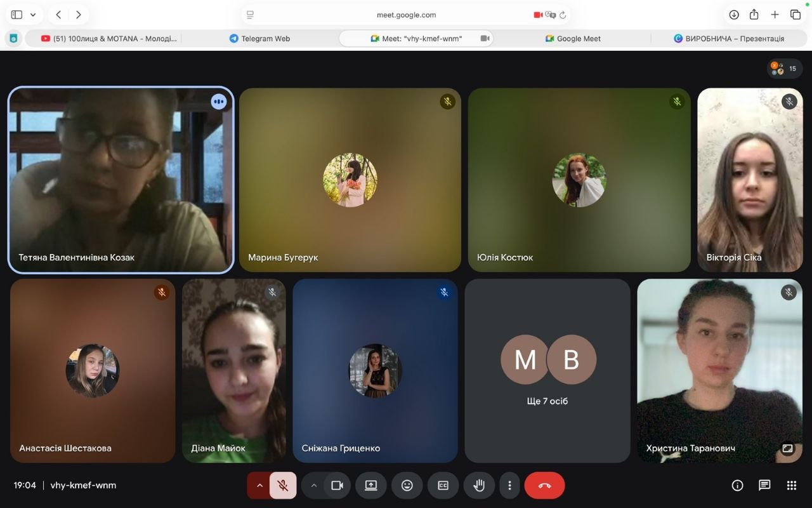Toggle closed captions
Viewport: 812px width, 508px height.
tap(443, 486)
